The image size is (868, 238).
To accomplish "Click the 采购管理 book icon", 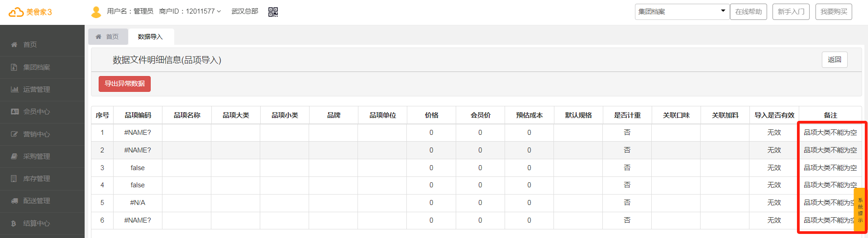I will (x=14, y=157).
